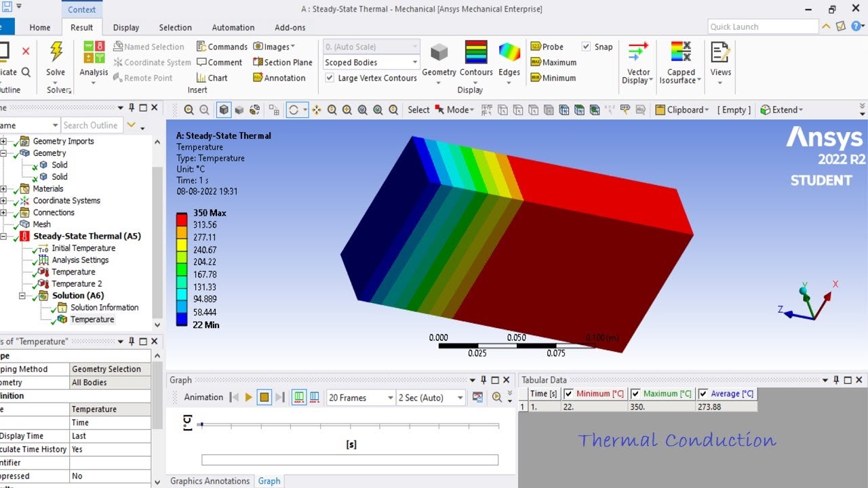Click the Quick Launch search field

(764, 27)
